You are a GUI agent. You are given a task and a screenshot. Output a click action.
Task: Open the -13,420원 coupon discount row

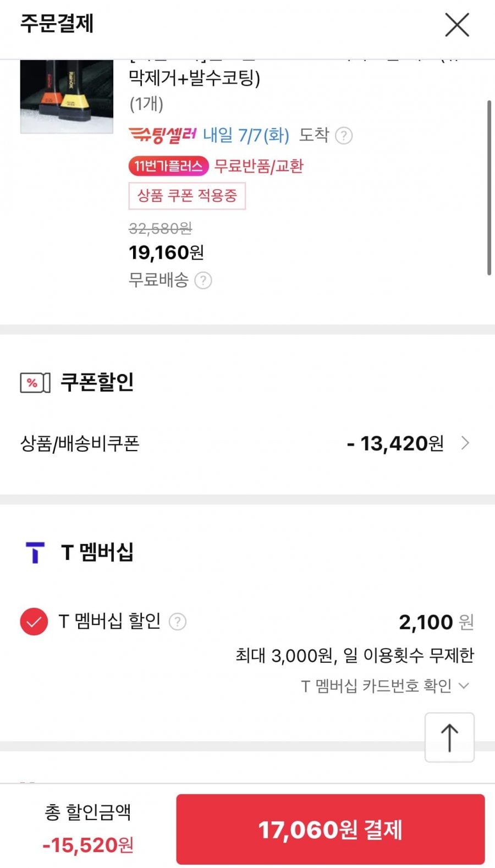(248, 443)
